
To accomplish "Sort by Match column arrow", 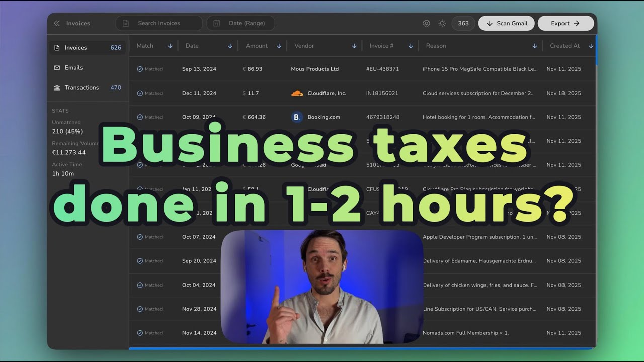I will tap(170, 46).
